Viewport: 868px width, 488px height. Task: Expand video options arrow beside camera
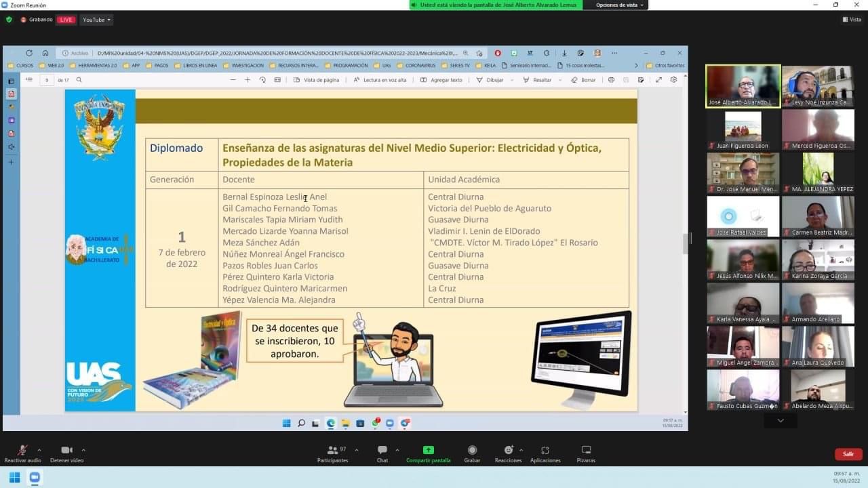coord(83,449)
